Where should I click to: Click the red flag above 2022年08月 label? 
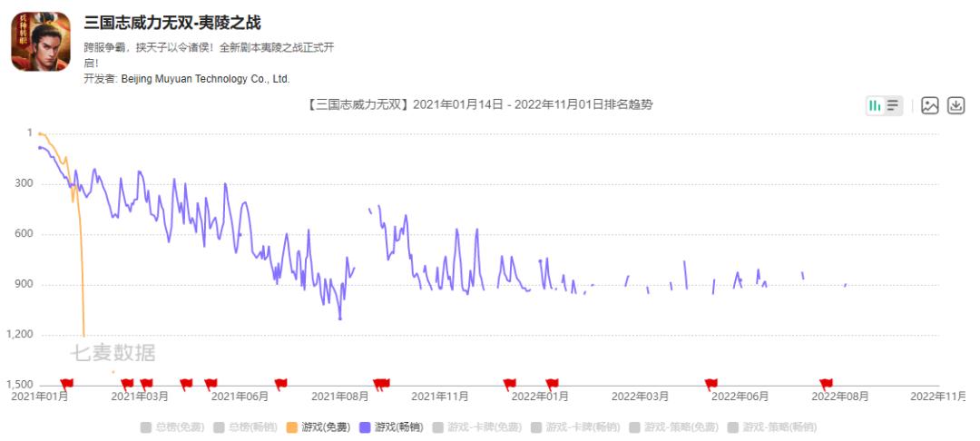(x=827, y=384)
